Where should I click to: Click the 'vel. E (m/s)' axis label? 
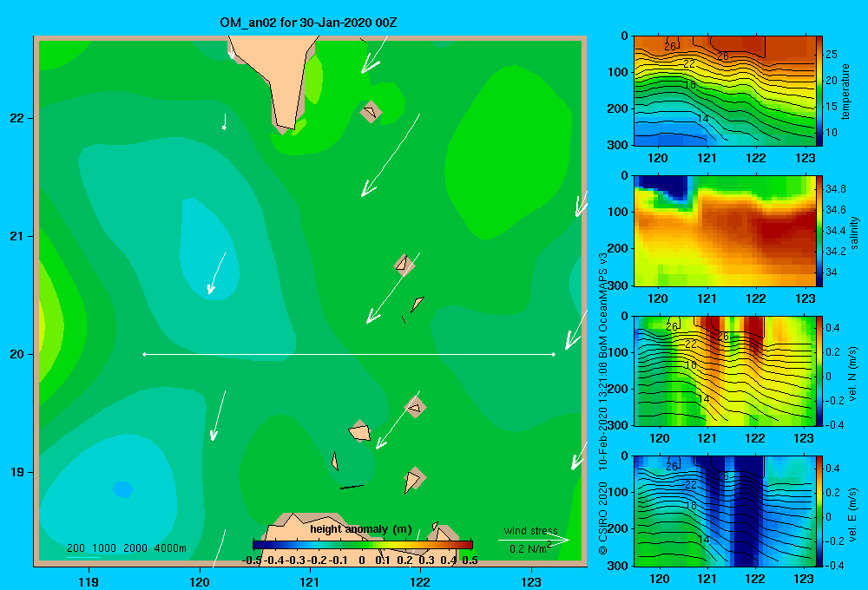(x=853, y=515)
